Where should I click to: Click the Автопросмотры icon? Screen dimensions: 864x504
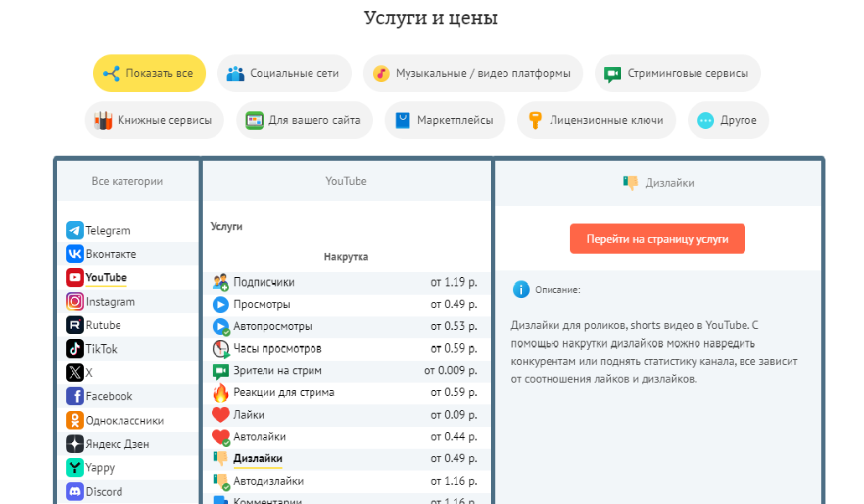pos(221,327)
